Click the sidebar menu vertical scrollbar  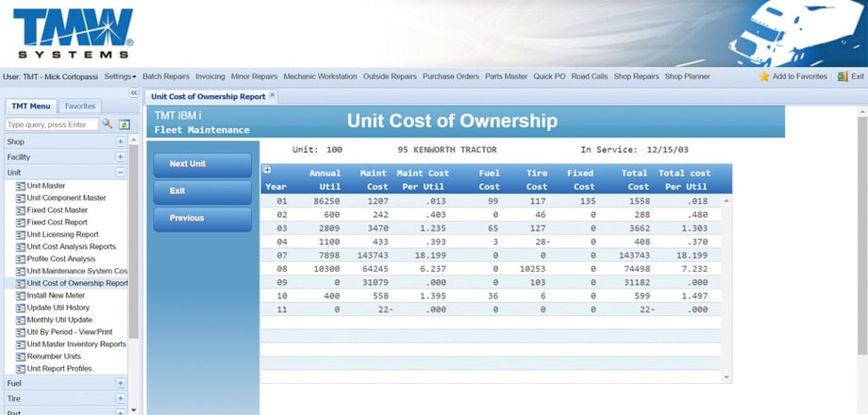point(133,241)
